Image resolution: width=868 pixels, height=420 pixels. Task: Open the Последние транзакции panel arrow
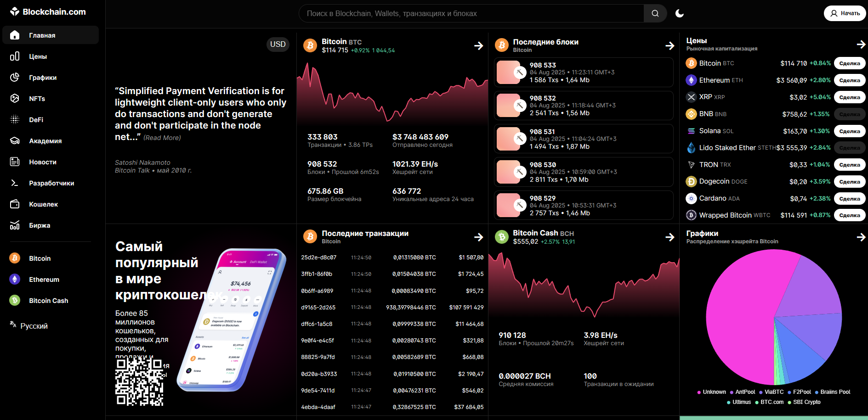coord(478,237)
